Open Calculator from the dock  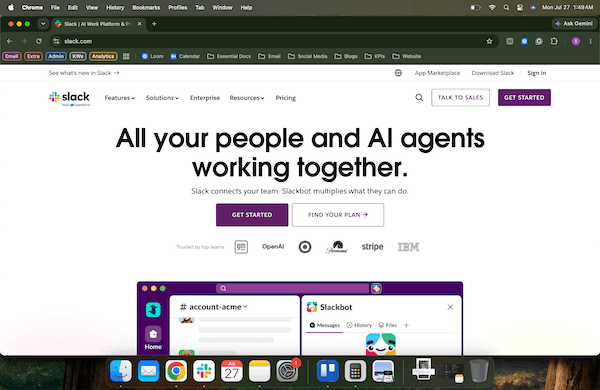pyautogui.click(x=355, y=371)
